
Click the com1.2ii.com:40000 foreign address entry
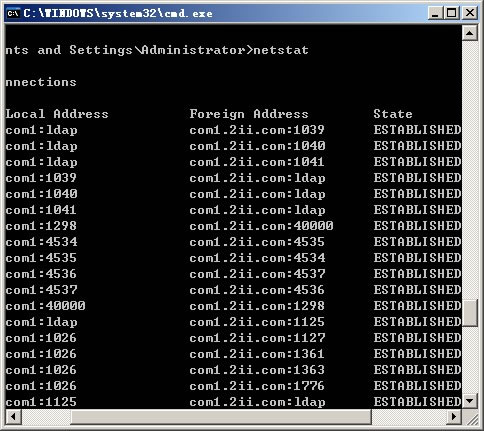tap(261, 226)
